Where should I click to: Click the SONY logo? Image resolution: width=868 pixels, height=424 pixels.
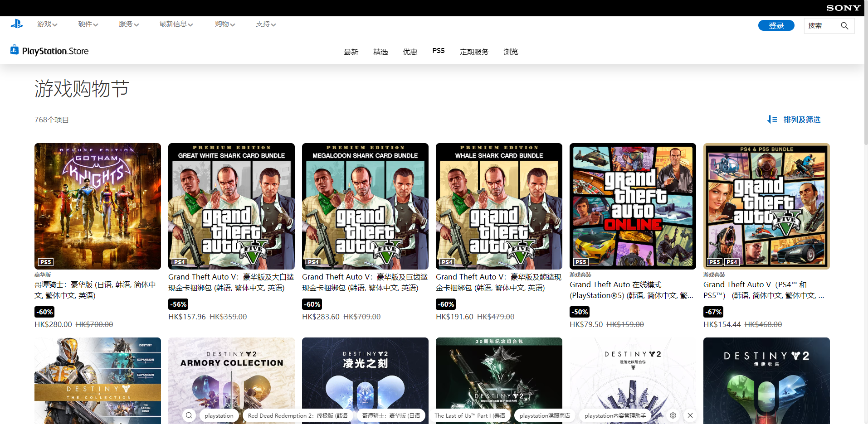point(843,8)
